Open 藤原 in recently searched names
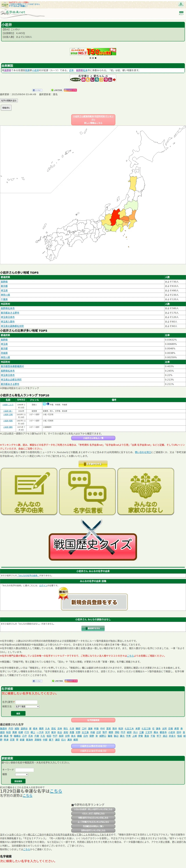Screen dimensions: 186x868 point(41,729)
